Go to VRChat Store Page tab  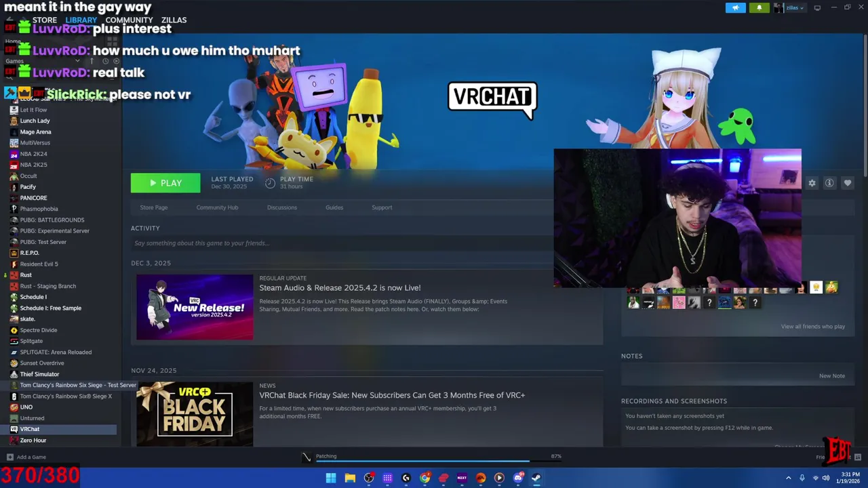point(154,207)
